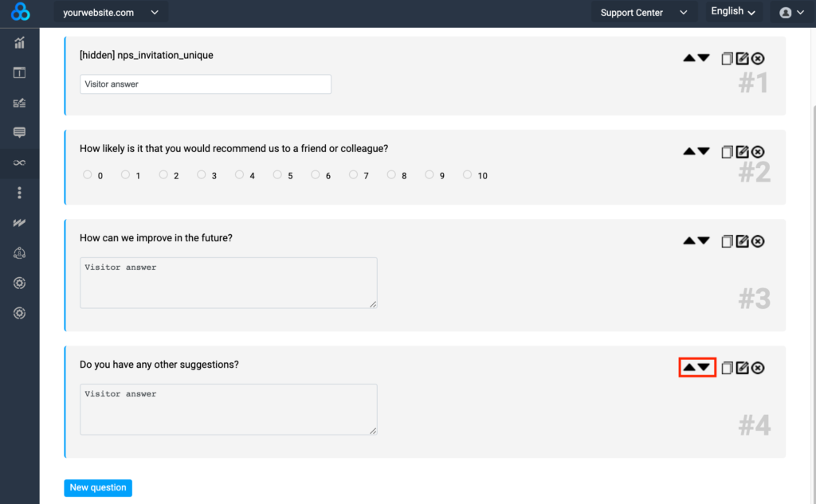Click the cloud logo in the top-left corner
Viewport: 816px width, 504px height.
[20, 13]
